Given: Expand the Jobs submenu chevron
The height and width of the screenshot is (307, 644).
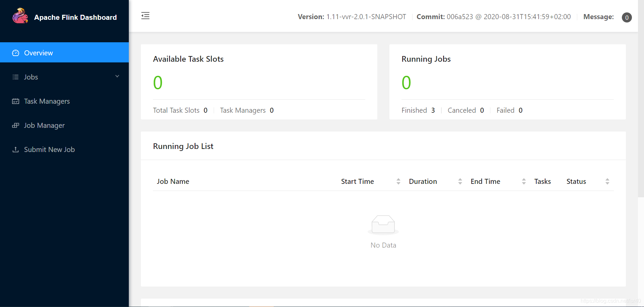Looking at the screenshot, I should pos(117,76).
